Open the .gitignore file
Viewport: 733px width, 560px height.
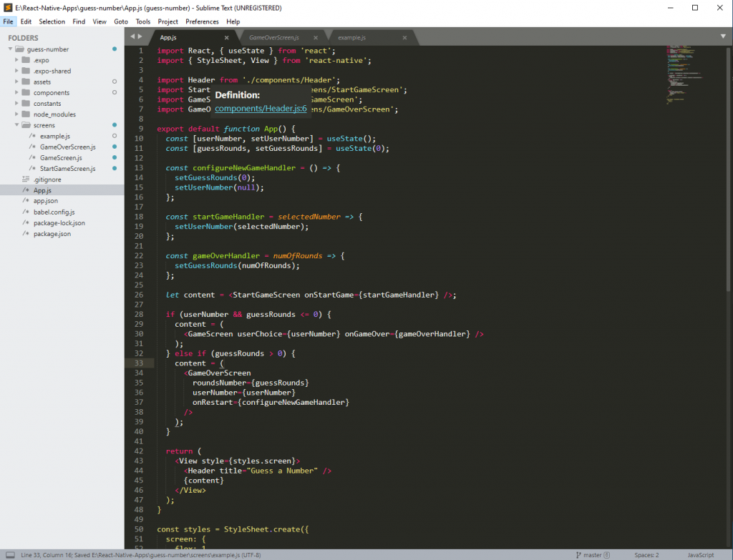click(47, 180)
